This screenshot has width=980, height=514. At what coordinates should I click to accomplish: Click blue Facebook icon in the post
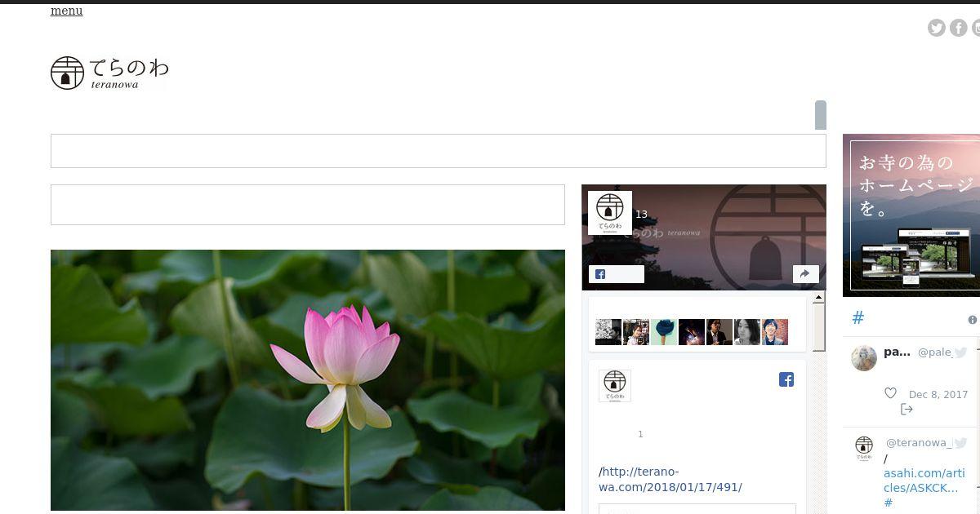786,379
